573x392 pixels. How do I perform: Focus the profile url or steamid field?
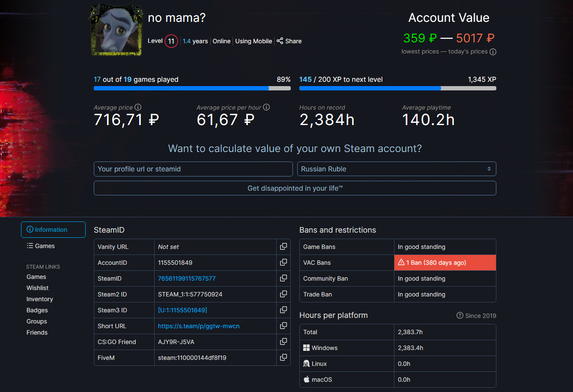pyautogui.click(x=193, y=169)
